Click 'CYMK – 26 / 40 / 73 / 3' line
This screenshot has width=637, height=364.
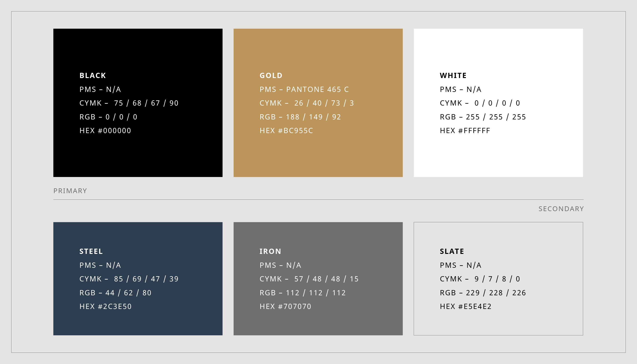click(307, 103)
